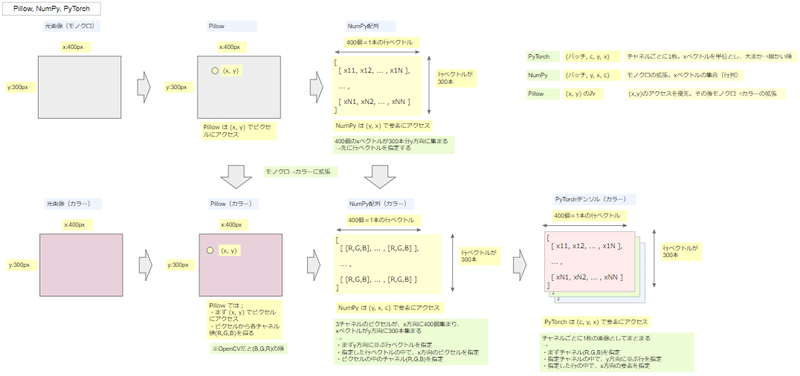Click the 'NumPy' green cell in the summary table
The image size is (800, 376).
pos(542,75)
